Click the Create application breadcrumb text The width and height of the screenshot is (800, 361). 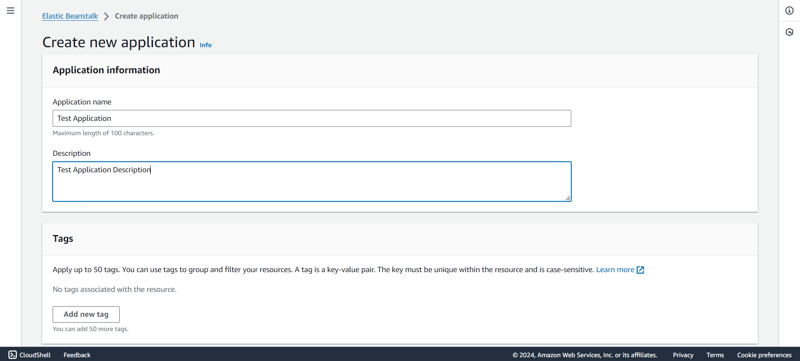[146, 16]
